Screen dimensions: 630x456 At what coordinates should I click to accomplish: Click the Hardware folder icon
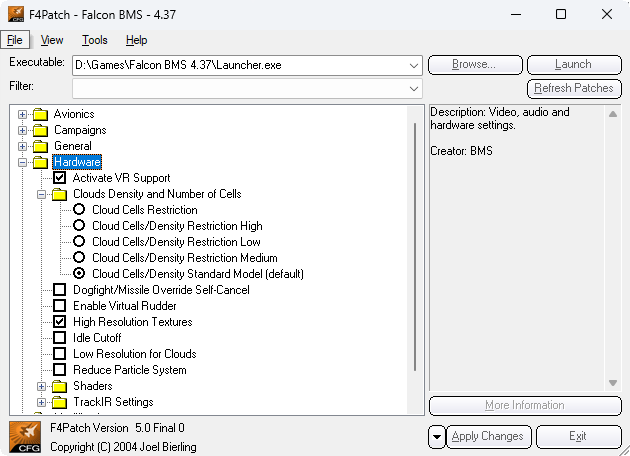(x=40, y=162)
